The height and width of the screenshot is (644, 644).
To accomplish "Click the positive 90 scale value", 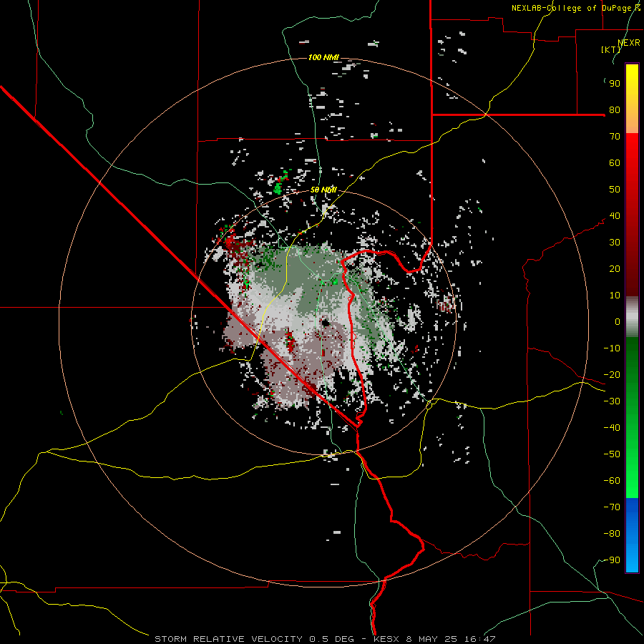I will pyautogui.click(x=615, y=84).
